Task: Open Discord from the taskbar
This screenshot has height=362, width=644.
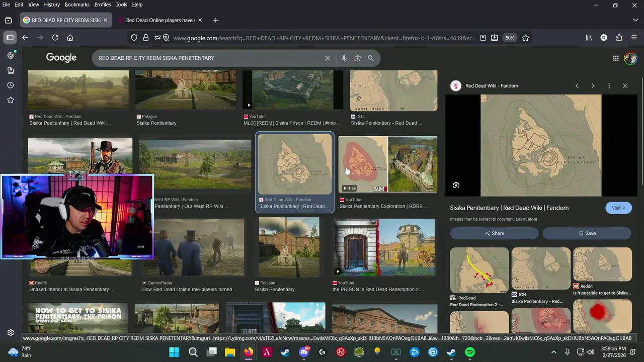Action: (303, 352)
